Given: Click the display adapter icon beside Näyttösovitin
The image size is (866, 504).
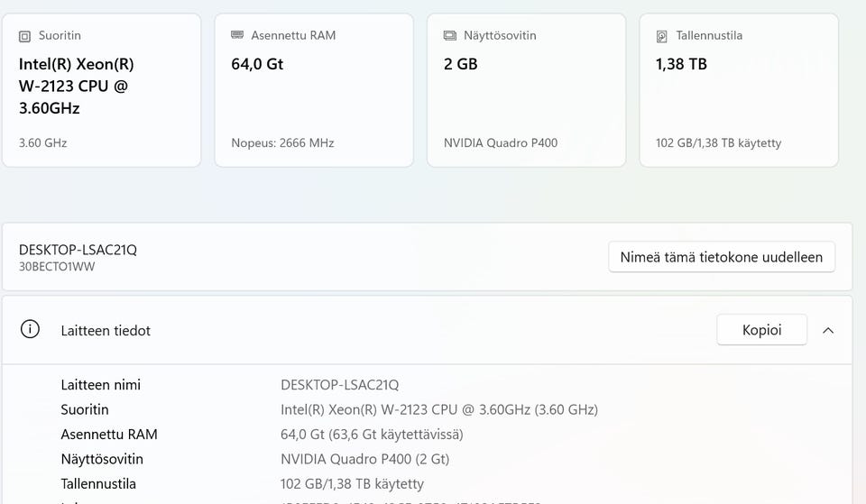Looking at the screenshot, I should coord(449,36).
